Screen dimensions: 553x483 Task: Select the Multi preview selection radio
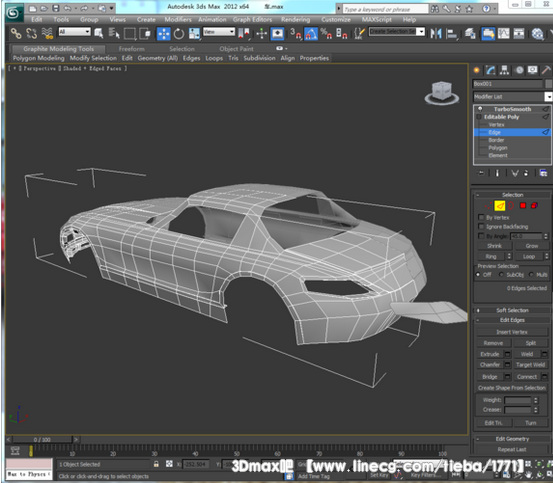coord(531,274)
